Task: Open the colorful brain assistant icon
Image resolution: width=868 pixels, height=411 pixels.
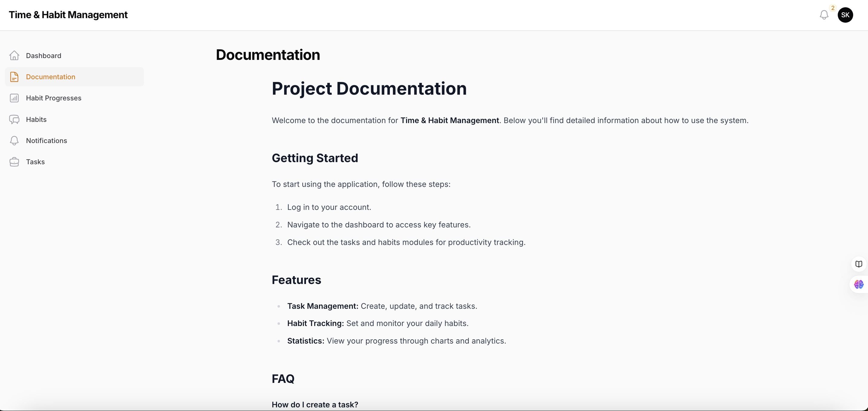Action: click(x=859, y=285)
